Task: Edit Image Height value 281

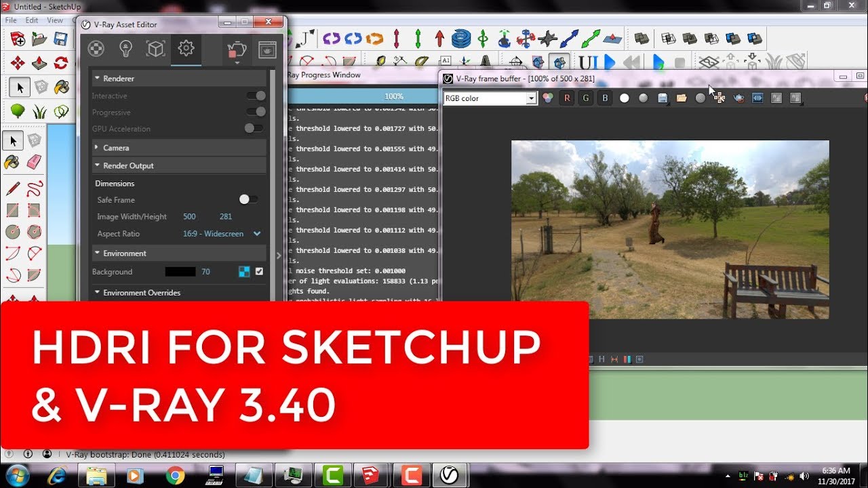Action: tap(226, 217)
